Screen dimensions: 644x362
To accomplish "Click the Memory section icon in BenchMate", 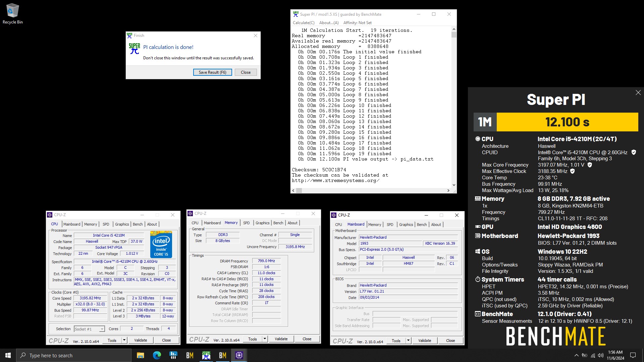I will click(x=478, y=198).
